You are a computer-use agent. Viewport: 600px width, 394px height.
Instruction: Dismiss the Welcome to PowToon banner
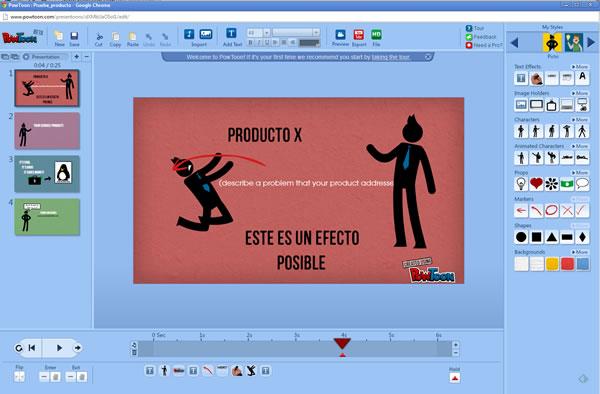click(x=428, y=57)
